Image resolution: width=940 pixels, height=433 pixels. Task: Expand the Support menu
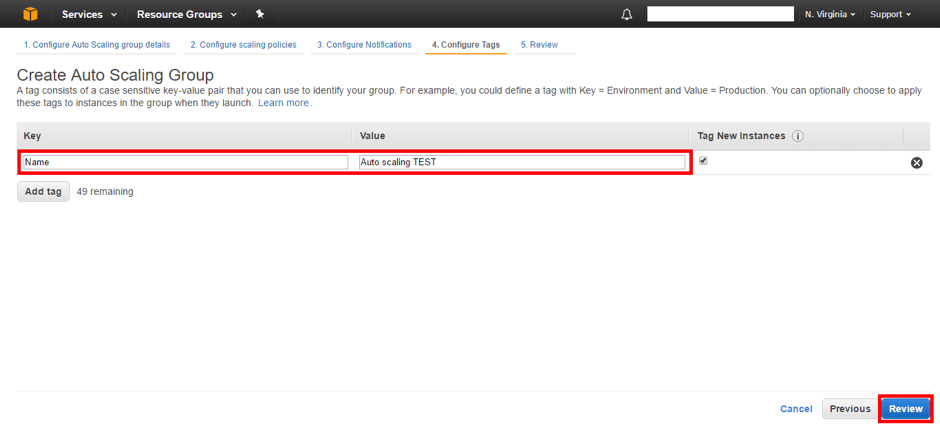(890, 15)
